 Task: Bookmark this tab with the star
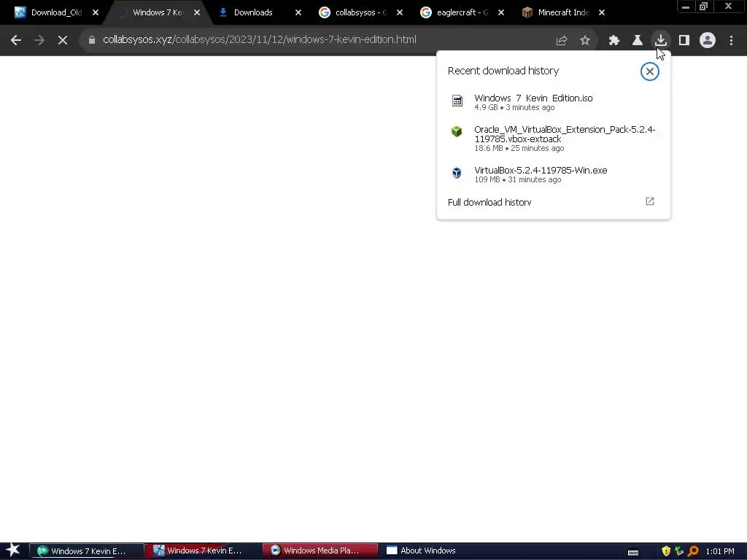click(x=585, y=41)
